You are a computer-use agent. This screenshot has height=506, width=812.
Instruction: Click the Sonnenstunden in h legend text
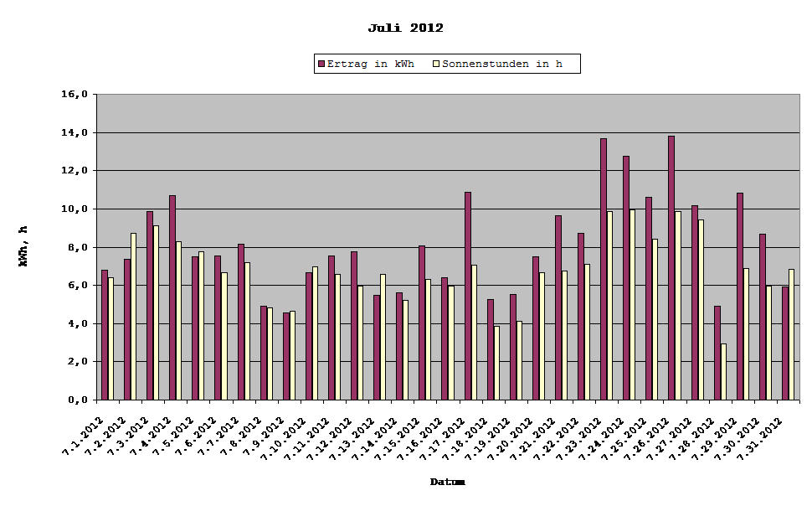coord(508,63)
